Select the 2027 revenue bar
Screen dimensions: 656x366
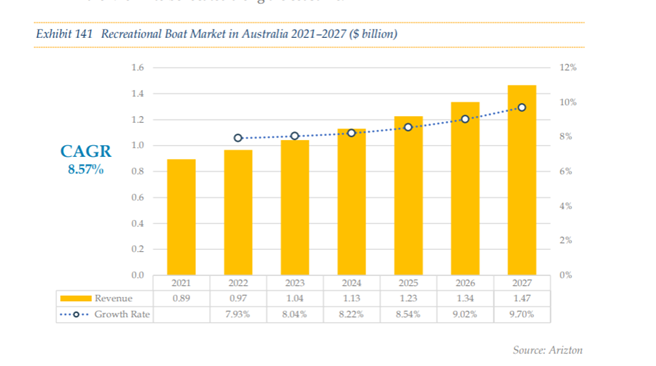coord(522,180)
